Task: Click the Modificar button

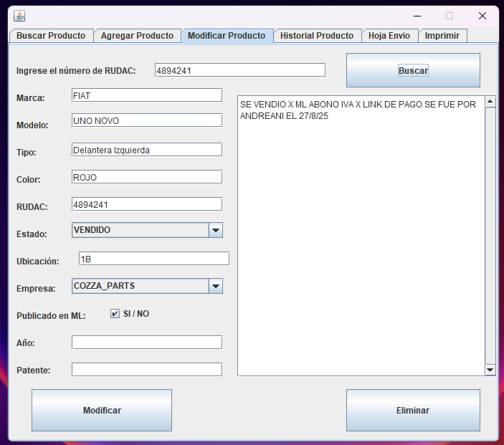Action: 102,411
